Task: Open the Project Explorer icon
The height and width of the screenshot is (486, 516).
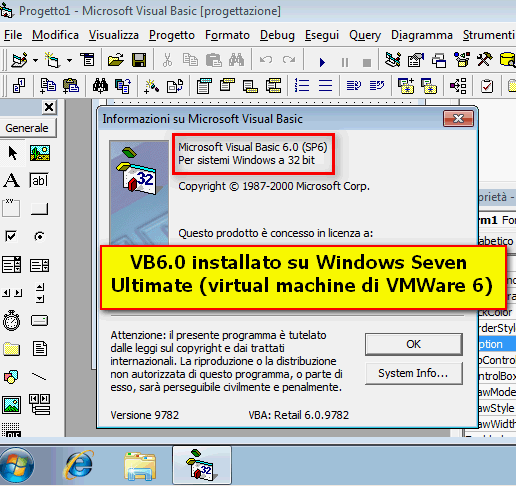Action: 393,60
